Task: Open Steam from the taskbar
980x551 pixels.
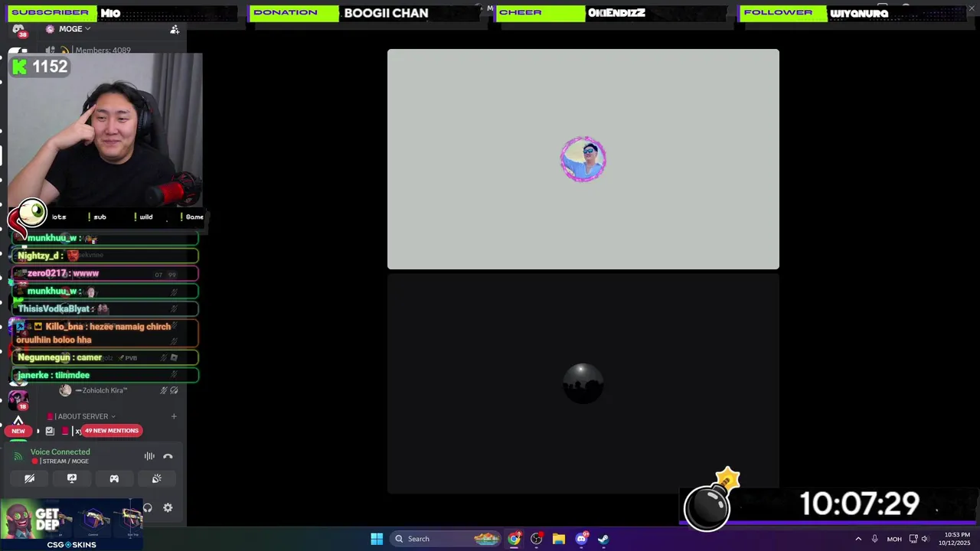Action: pos(603,539)
